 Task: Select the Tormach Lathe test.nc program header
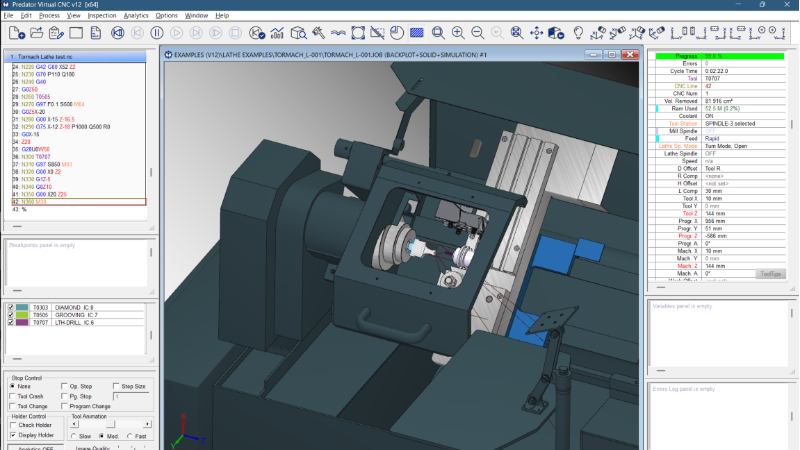tap(75, 57)
